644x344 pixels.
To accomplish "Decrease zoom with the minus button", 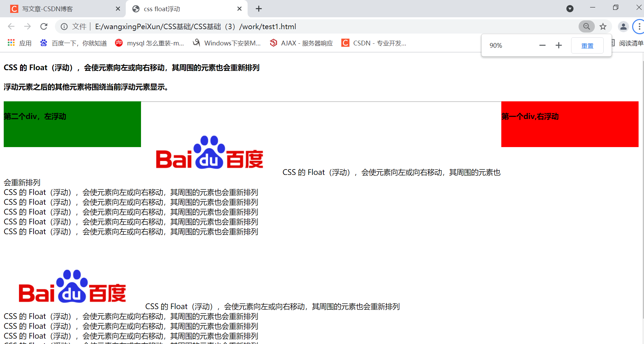I will click(x=542, y=45).
